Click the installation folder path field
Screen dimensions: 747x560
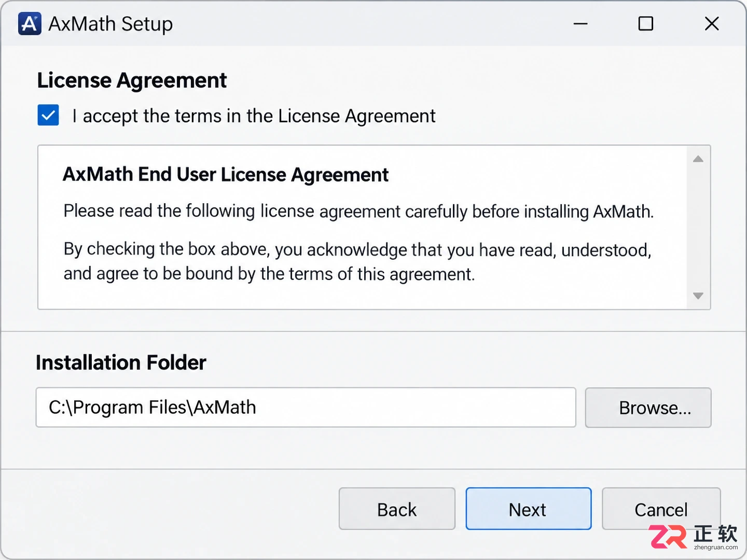[306, 408]
